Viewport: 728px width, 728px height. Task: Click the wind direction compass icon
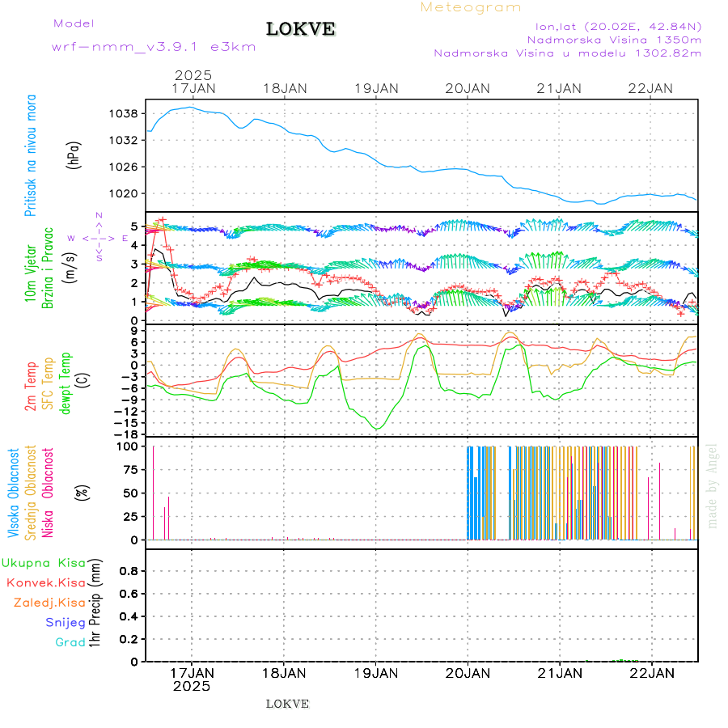(98, 238)
